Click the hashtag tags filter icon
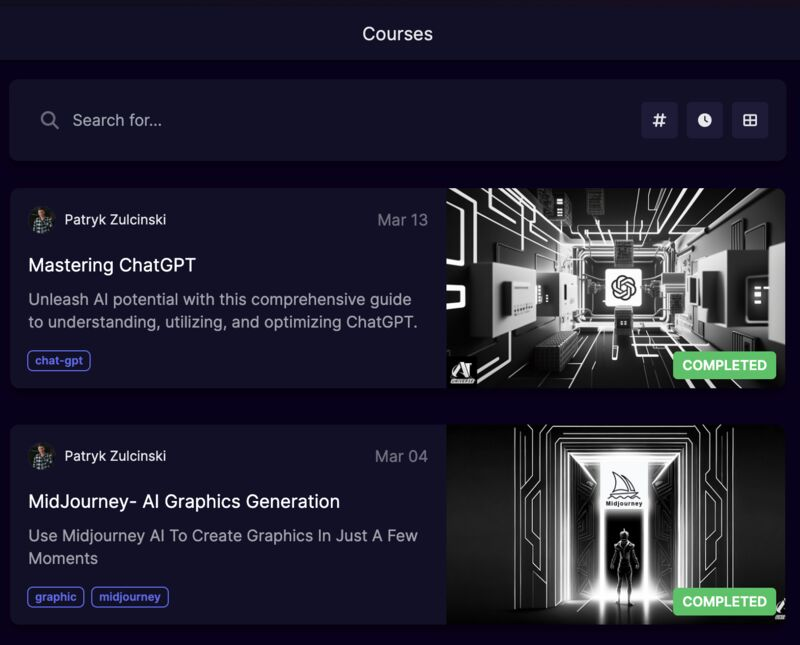The width and height of the screenshot is (800, 645). coord(659,120)
